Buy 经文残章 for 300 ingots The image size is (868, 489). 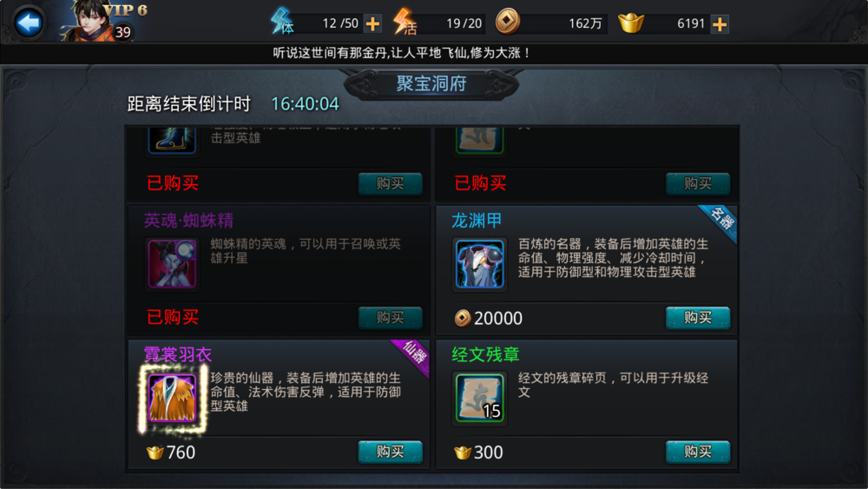click(698, 452)
